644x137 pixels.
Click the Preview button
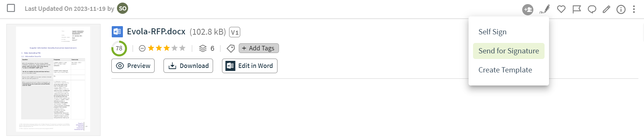[133, 66]
